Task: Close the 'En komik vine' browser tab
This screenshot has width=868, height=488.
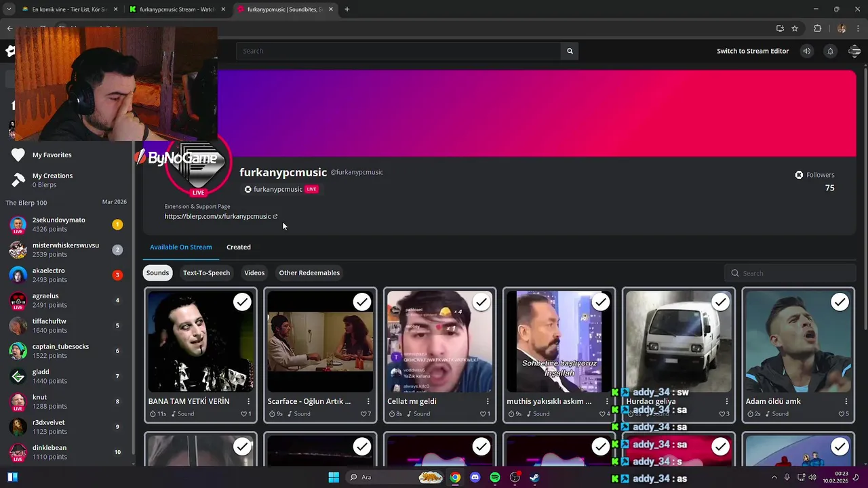Action: tap(115, 9)
